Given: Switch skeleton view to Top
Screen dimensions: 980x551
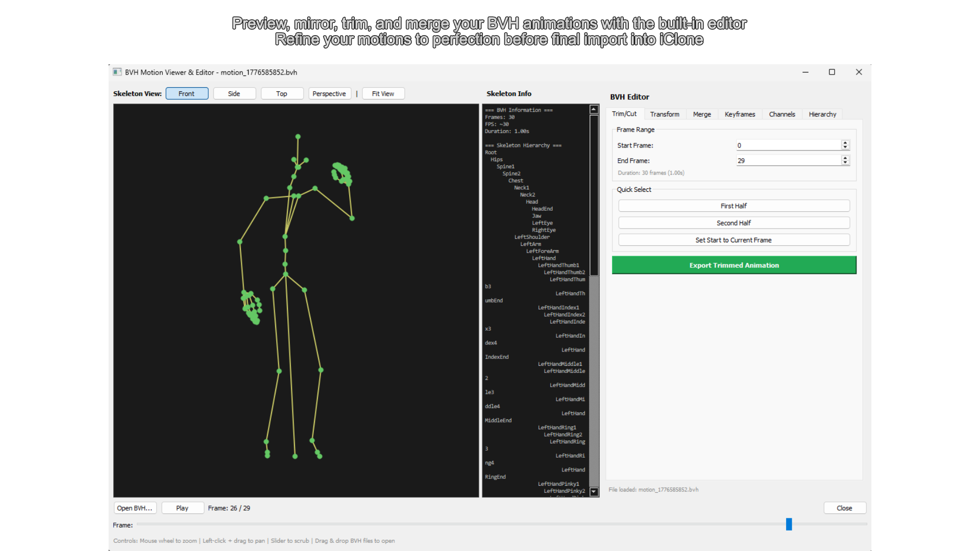Looking at the screenshot, I should (282, 93).
